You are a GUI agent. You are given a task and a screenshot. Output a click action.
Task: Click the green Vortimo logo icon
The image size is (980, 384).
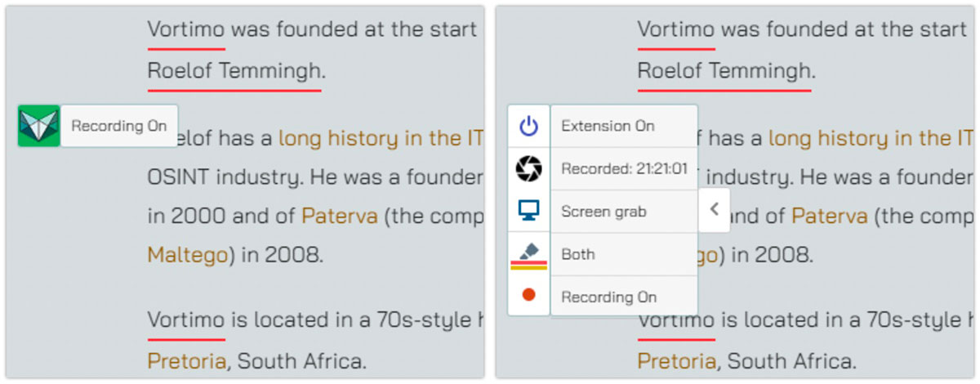coord(38,126)
